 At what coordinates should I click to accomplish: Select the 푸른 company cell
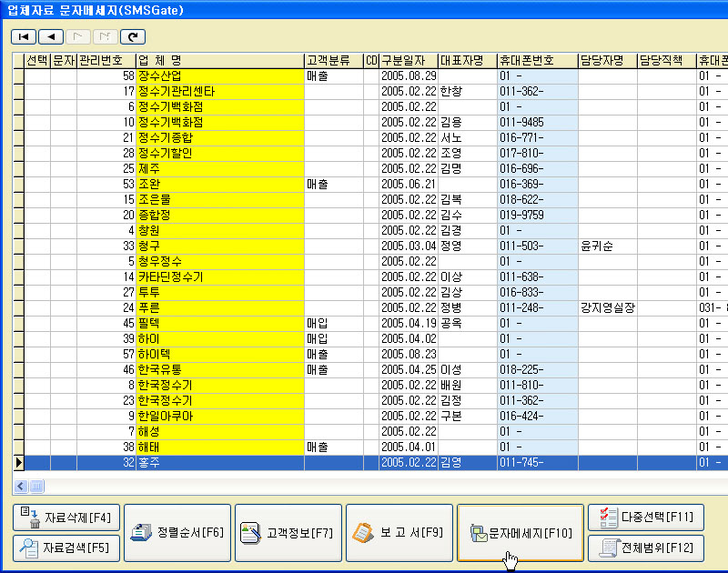[220, 308]
